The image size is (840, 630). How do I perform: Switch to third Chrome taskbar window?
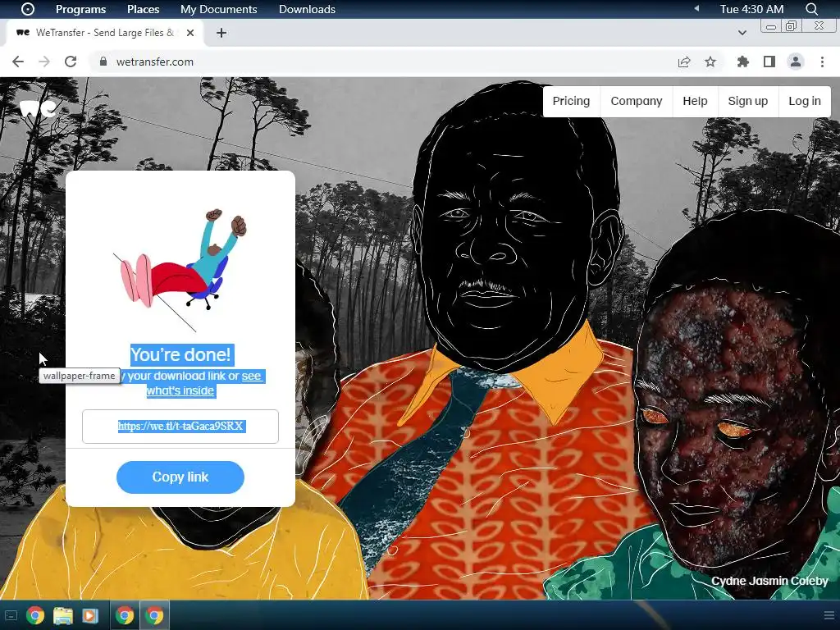154,615
